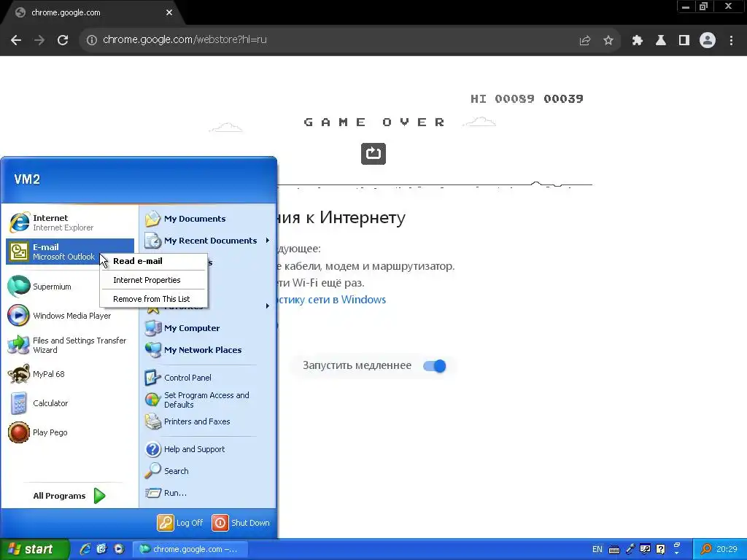Open Chrome three-dot menu
747x560 pixels.
(x=731, y=40)
